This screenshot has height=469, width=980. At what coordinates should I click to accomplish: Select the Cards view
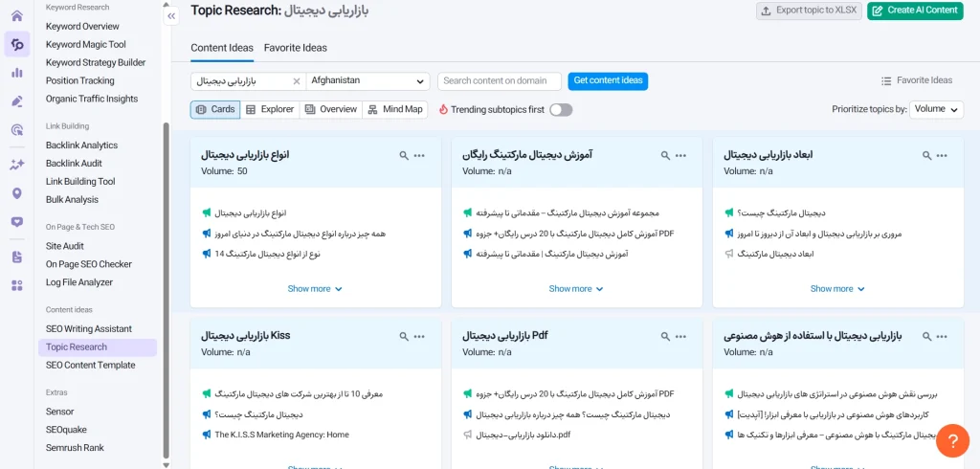[215, 109]
